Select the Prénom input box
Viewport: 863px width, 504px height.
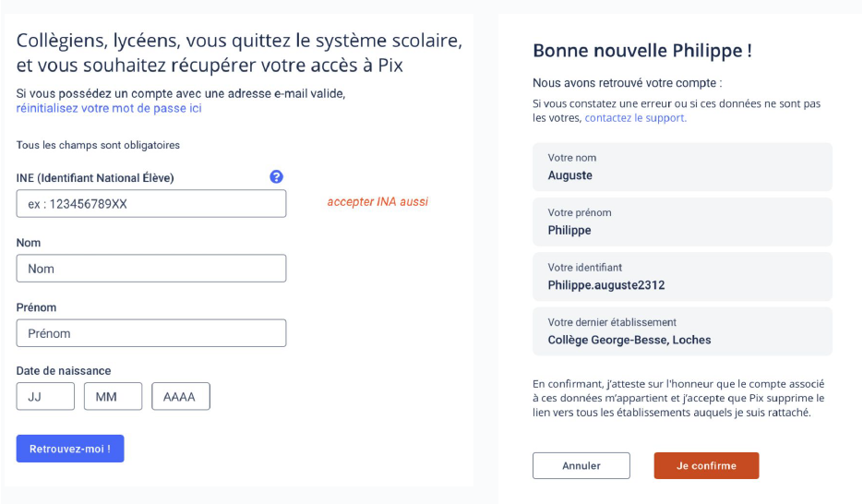151,333
